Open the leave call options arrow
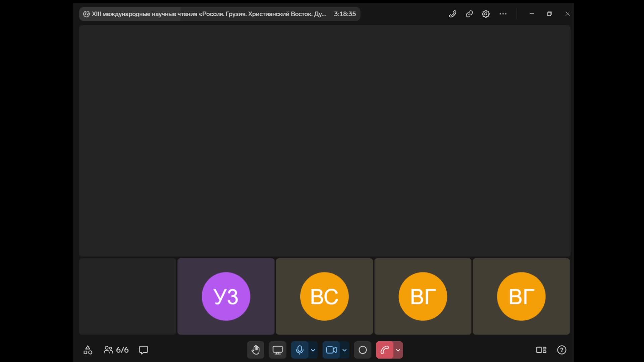 [x=398, y=350]
